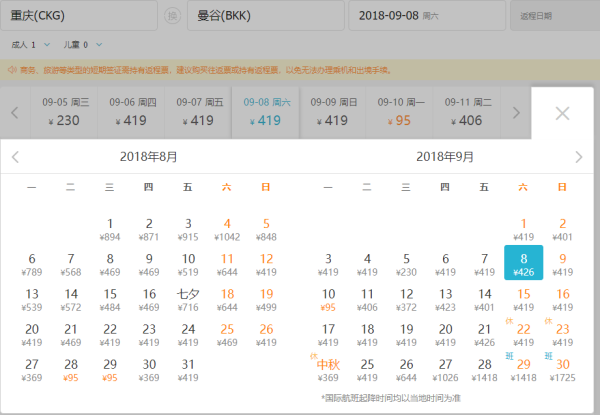600x415 pixels.
Task: Click the 2018年8月 month heading
Action: click(148, 157)
